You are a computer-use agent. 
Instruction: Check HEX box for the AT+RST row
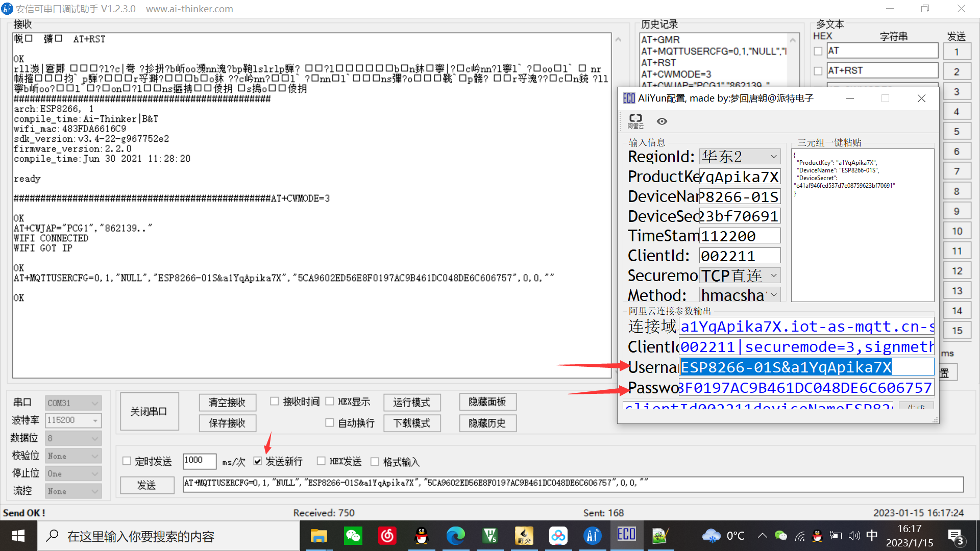click(x=818, y=71)
